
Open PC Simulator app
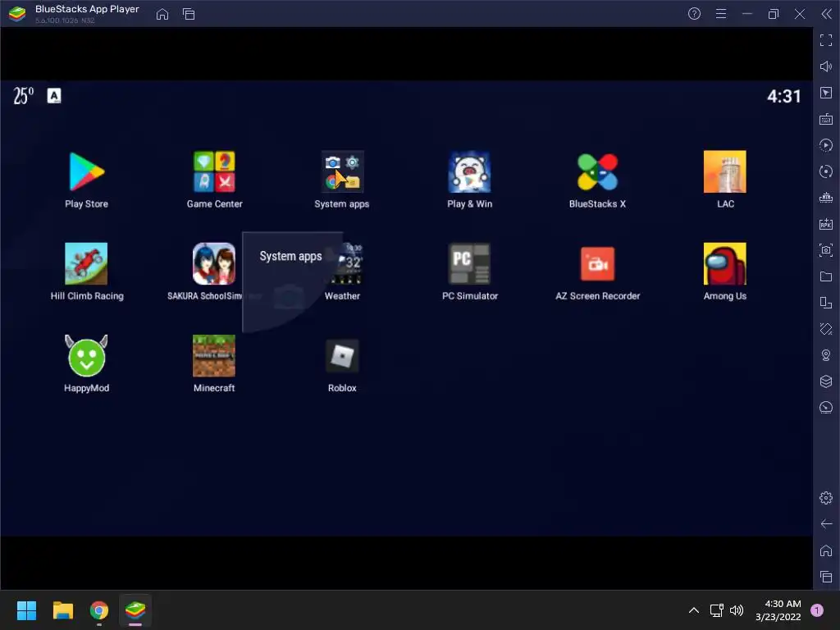[469, 263]
